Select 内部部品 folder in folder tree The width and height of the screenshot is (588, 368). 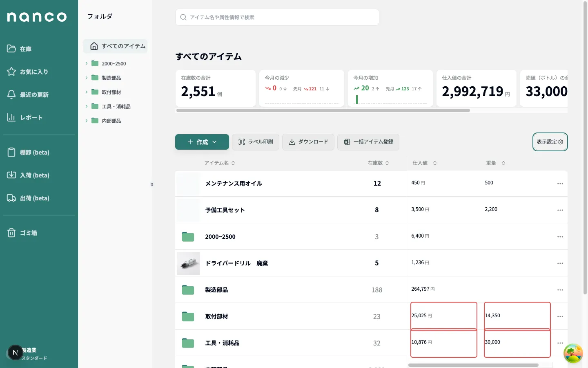(106, 121)
